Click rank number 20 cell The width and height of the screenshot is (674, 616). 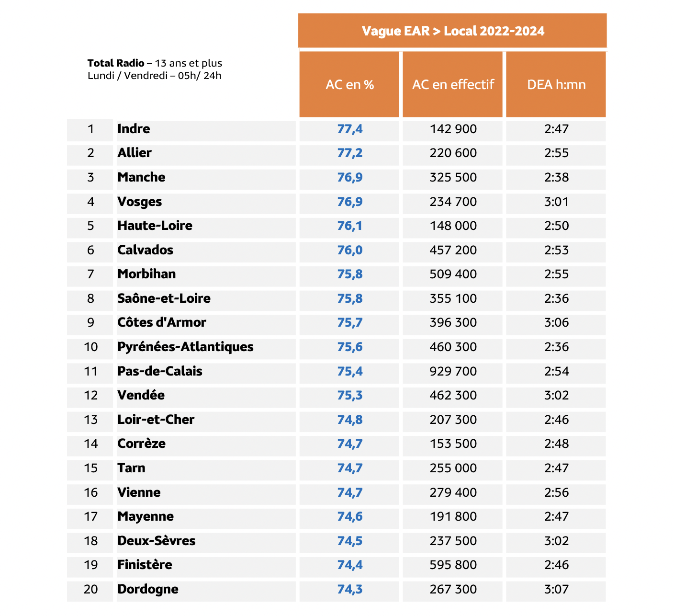point(91,589)
